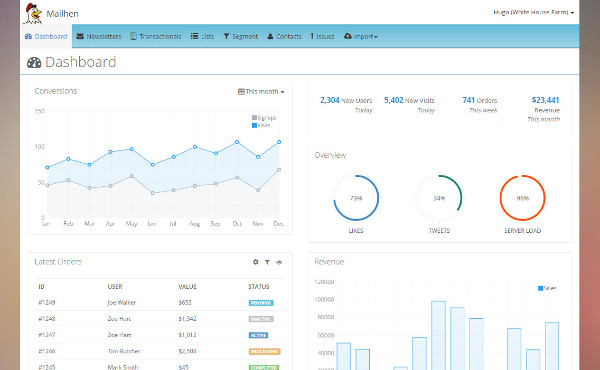Select order #1248 ID cell

click(47, 319)
